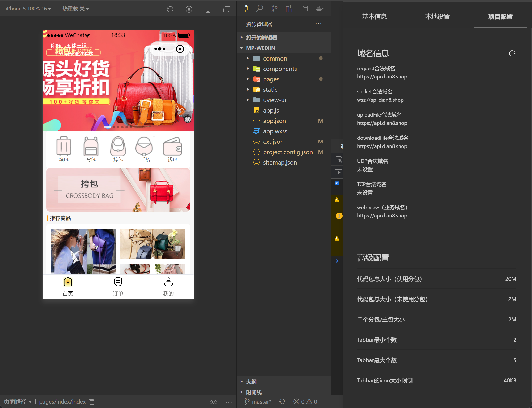
Task: Open the iPhone 5 device dropdown
Action: click(28, 9)
